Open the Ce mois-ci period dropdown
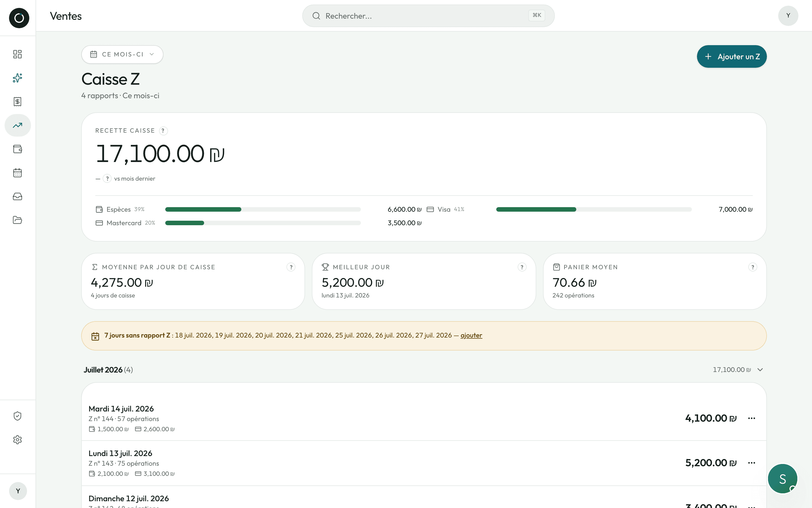The image size is (812, 508). (x=122, y=54)
